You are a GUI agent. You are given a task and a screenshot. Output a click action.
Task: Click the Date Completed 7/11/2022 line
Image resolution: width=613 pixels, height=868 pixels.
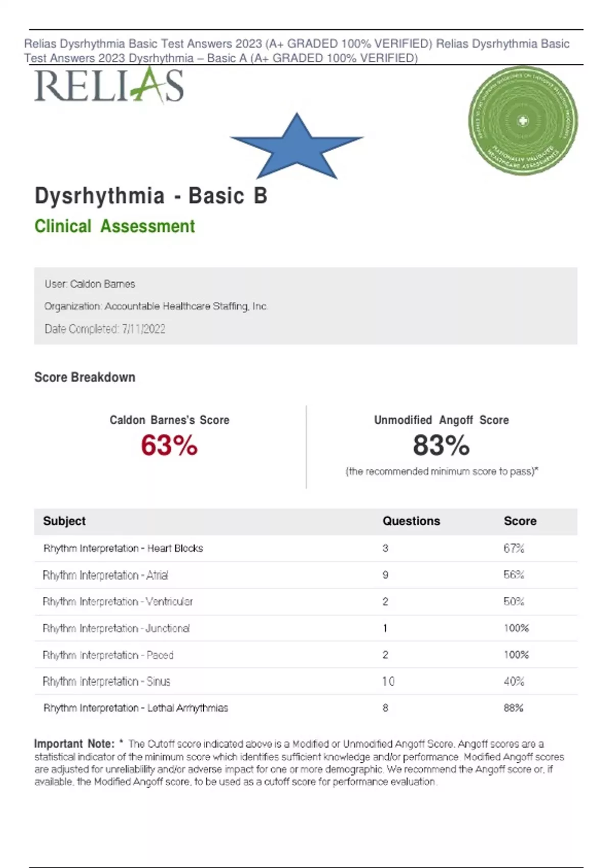105,329
